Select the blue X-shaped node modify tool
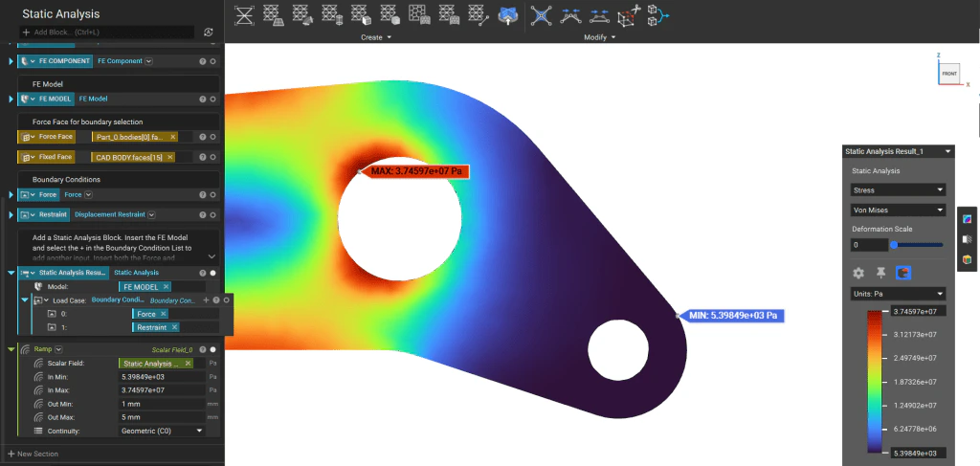 [x=541, y=15]
